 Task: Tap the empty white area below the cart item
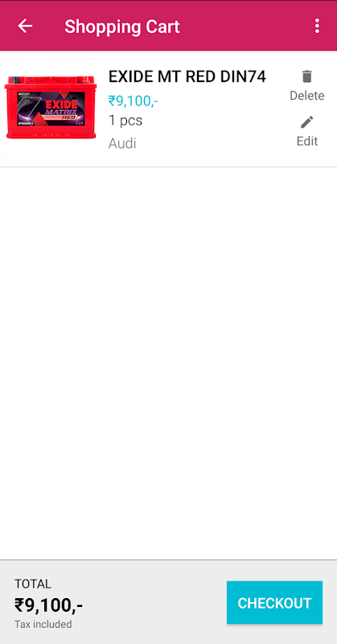(x=168, y=363)
